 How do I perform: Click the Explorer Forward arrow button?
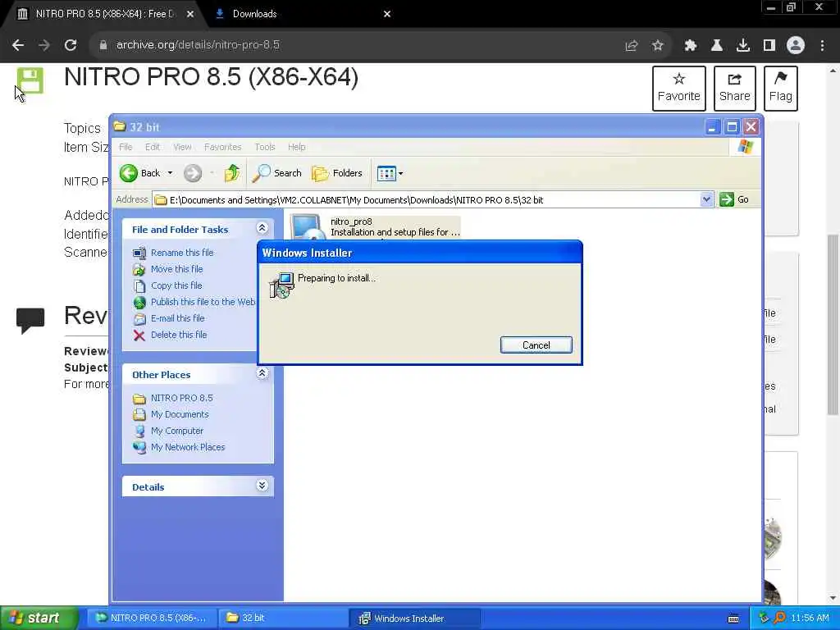point(193,173)
